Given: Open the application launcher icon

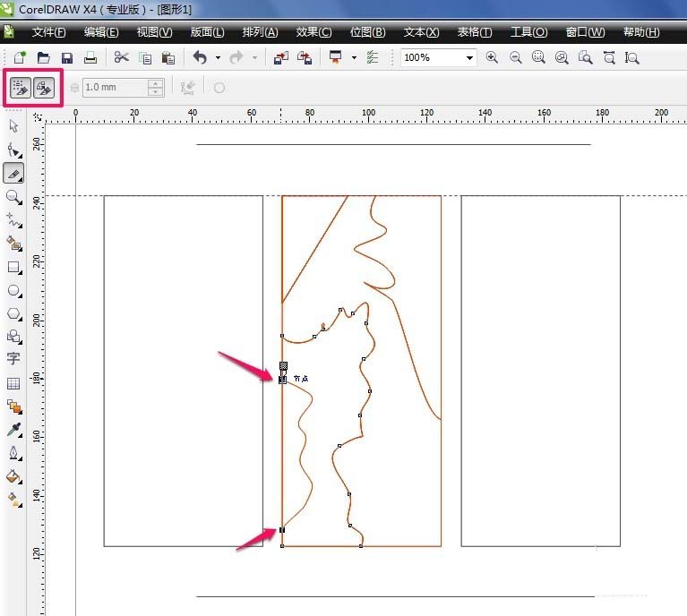Looking at the screenshot, I should (x=335, y=57).
